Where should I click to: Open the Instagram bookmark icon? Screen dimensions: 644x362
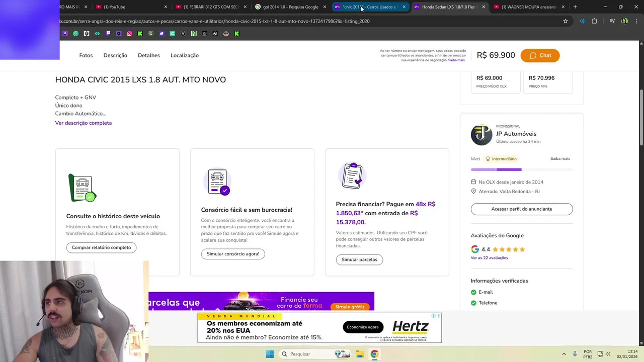tap(129, 34)
